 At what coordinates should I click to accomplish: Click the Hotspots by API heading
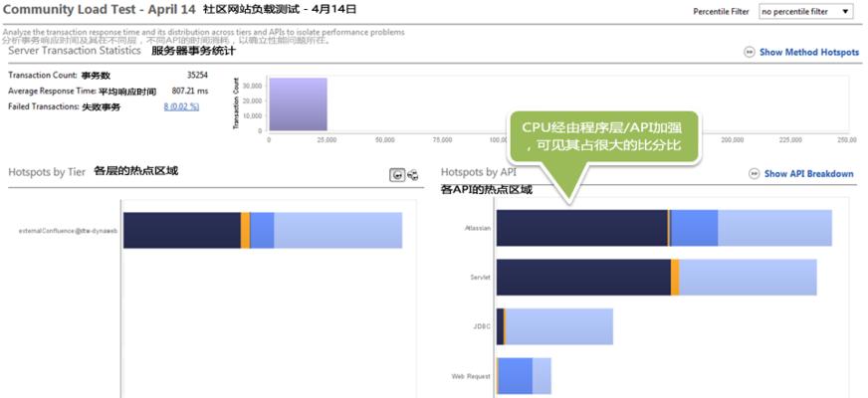point(478,172)
